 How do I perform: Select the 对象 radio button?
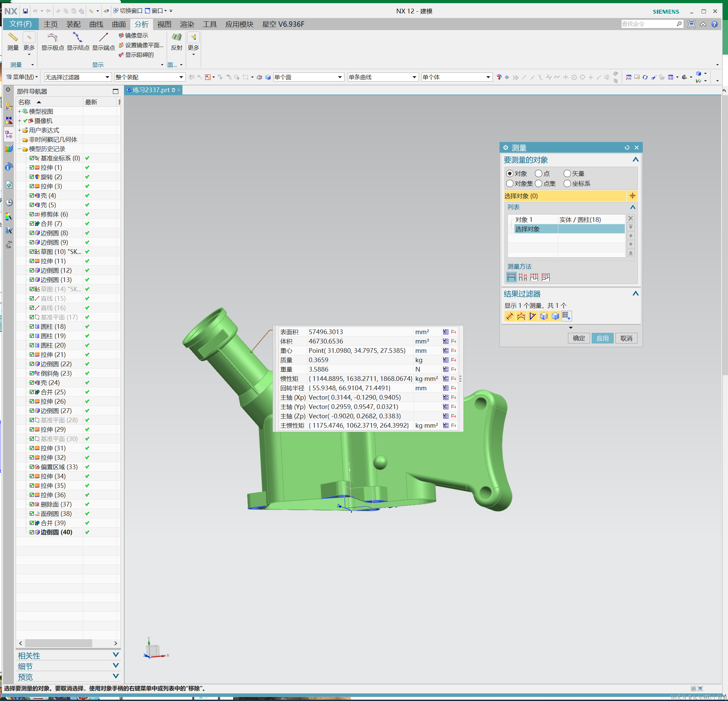[509, 173]
